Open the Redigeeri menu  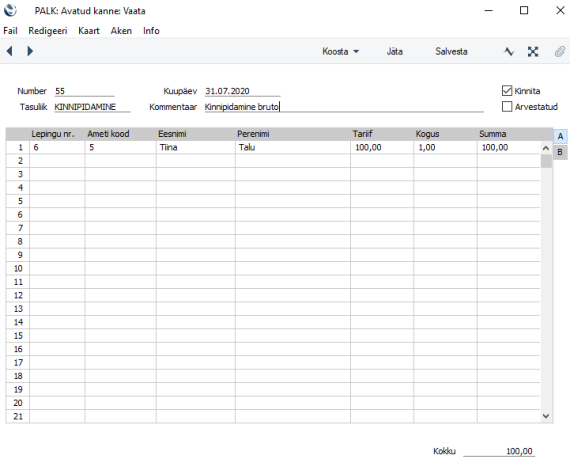coord(48,31)
